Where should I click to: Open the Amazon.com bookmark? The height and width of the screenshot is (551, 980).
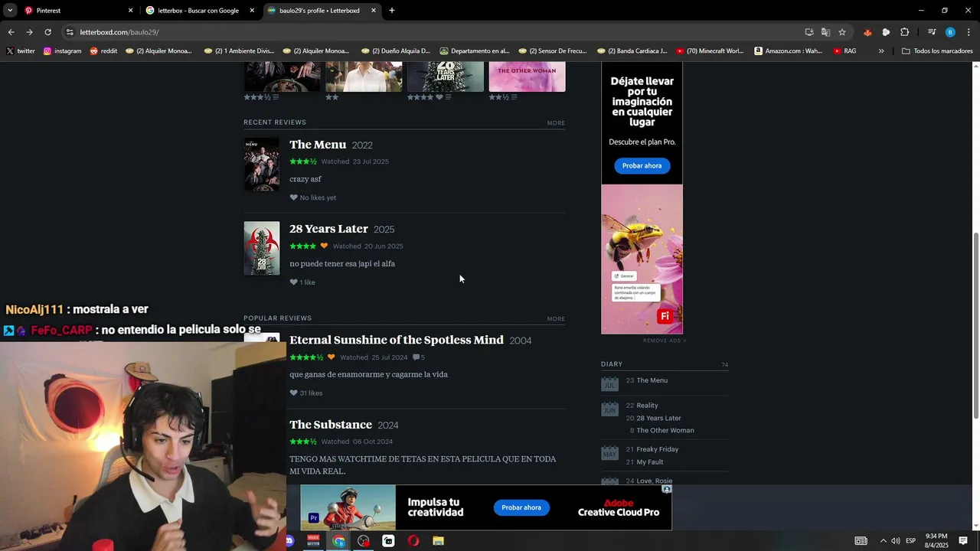click(x=788, y=51)
